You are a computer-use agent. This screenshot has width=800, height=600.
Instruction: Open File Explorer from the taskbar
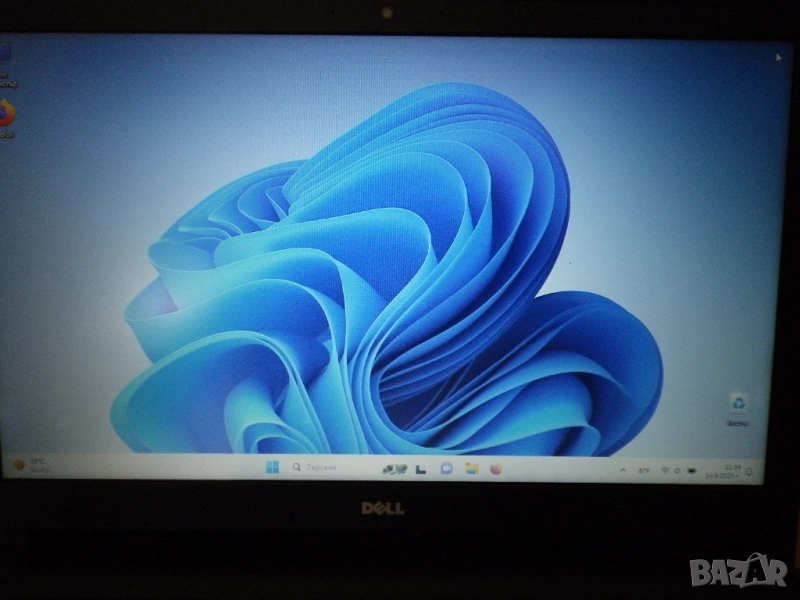(470, 470)
